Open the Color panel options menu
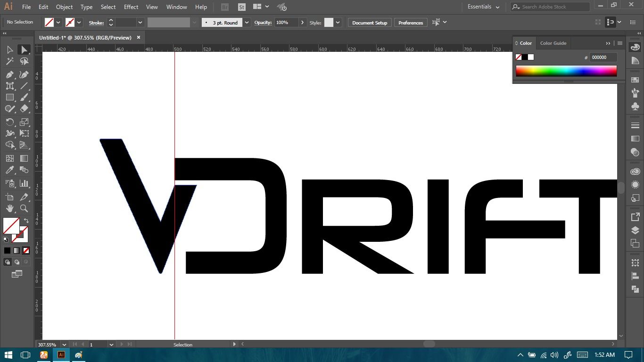Image resolution: width=644 pixels, height=362 pixels. click(620, 43)
